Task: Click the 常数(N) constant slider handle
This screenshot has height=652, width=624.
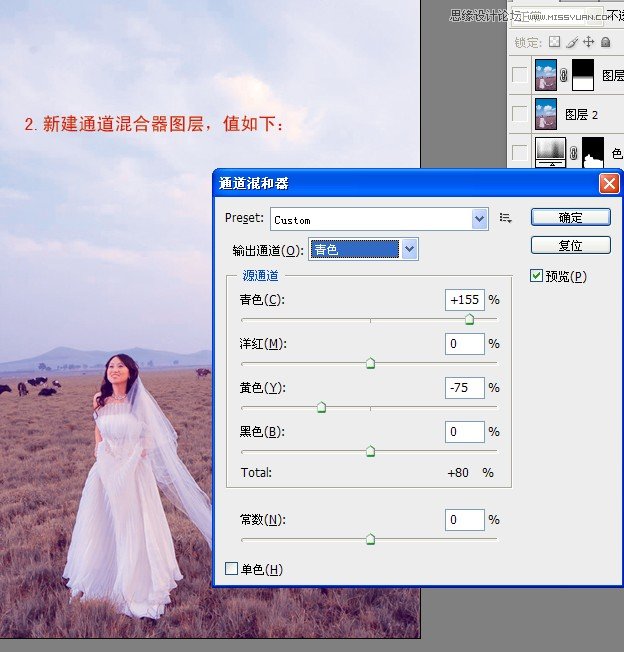Action: coord(370,539)
